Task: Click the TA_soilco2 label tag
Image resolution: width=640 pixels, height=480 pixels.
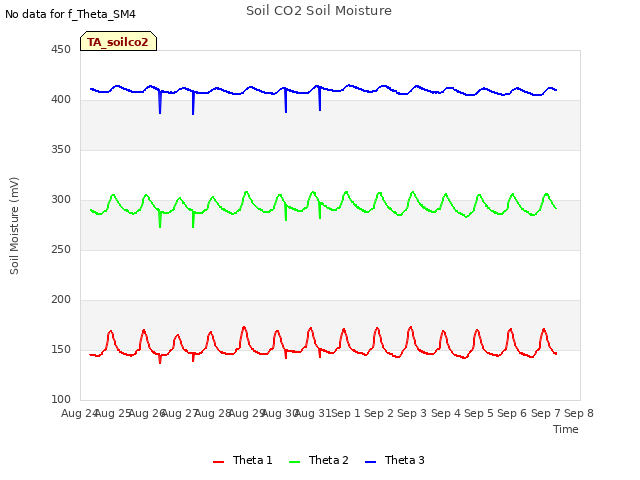Action: pyautogui.click(x=118, y=41)
